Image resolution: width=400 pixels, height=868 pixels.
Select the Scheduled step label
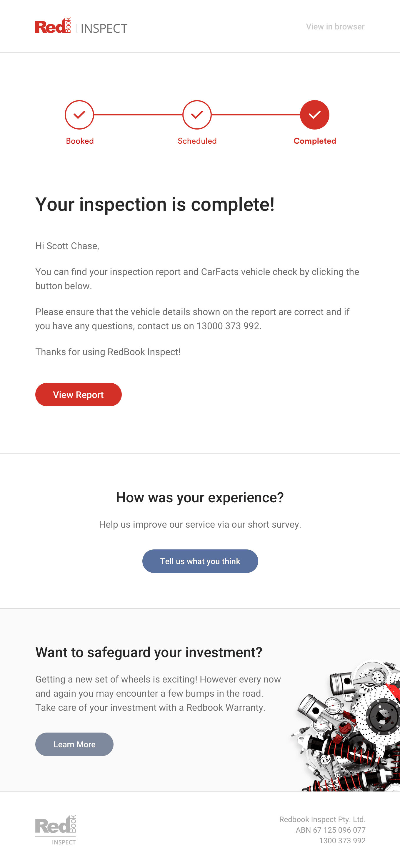point(197,141)
